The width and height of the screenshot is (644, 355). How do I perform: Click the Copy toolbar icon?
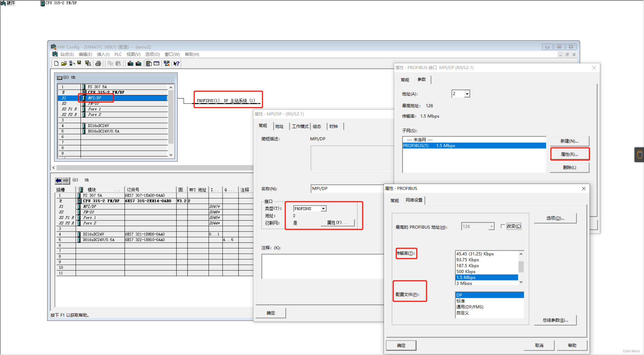(110, 64)
